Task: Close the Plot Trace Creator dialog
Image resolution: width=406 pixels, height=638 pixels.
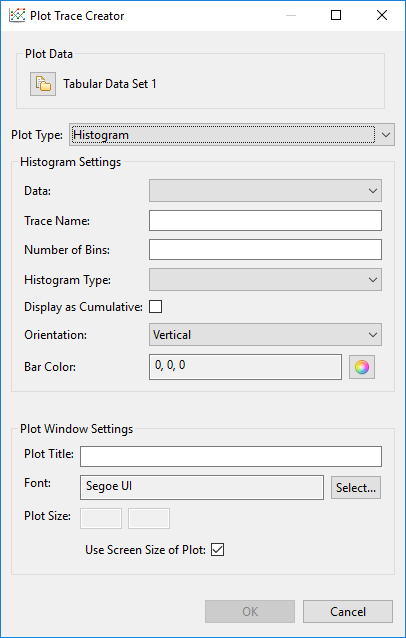Action: tap(382, 15)
